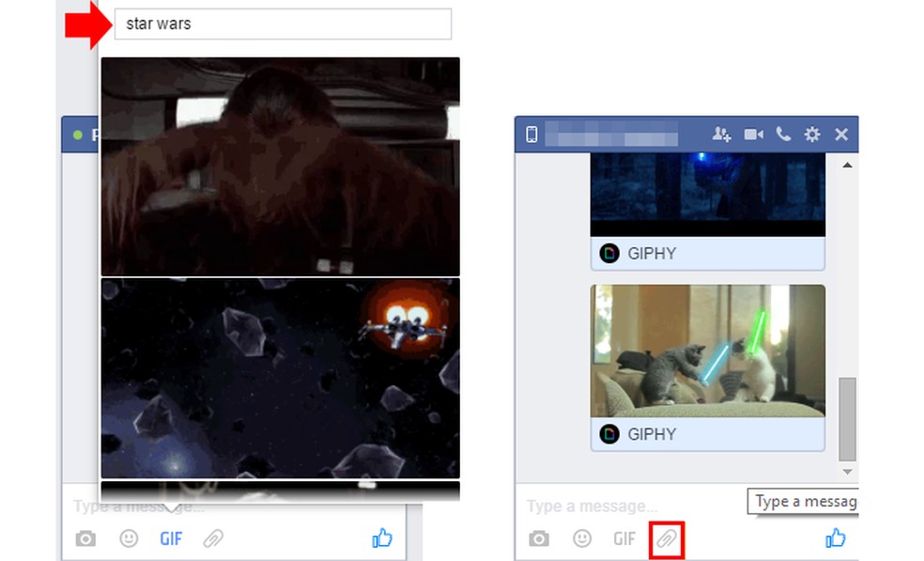Send thumbs up in left chat

point(382,538)
